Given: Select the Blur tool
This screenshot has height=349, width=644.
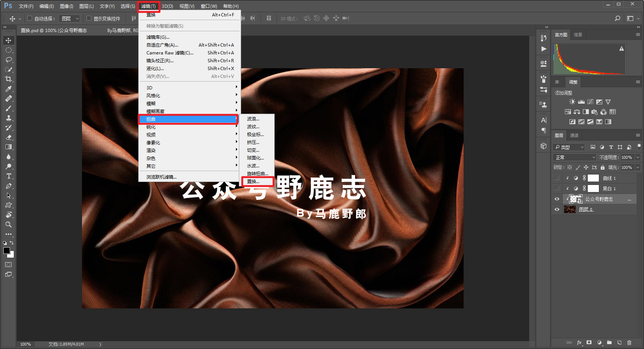Looking at the screenshot, I should point(9,157).
